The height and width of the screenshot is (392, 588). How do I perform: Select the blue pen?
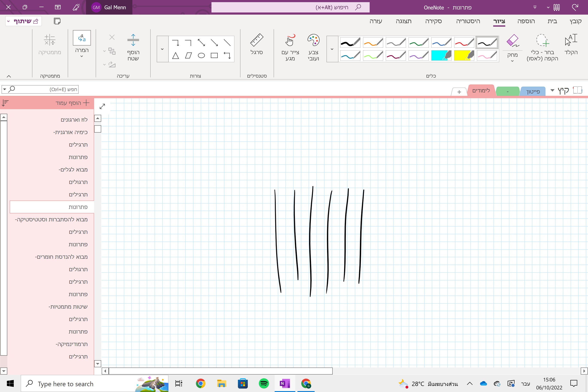click(x=441, y=43)
